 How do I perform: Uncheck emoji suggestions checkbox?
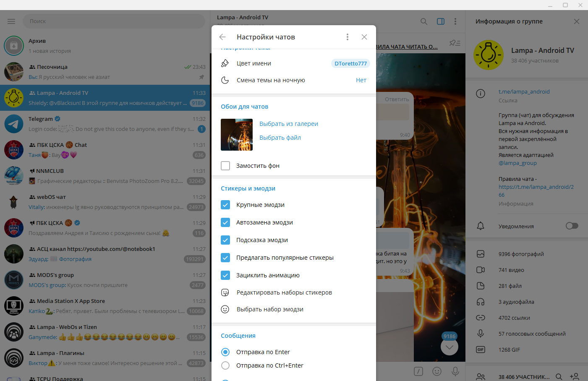click(225, 240)
